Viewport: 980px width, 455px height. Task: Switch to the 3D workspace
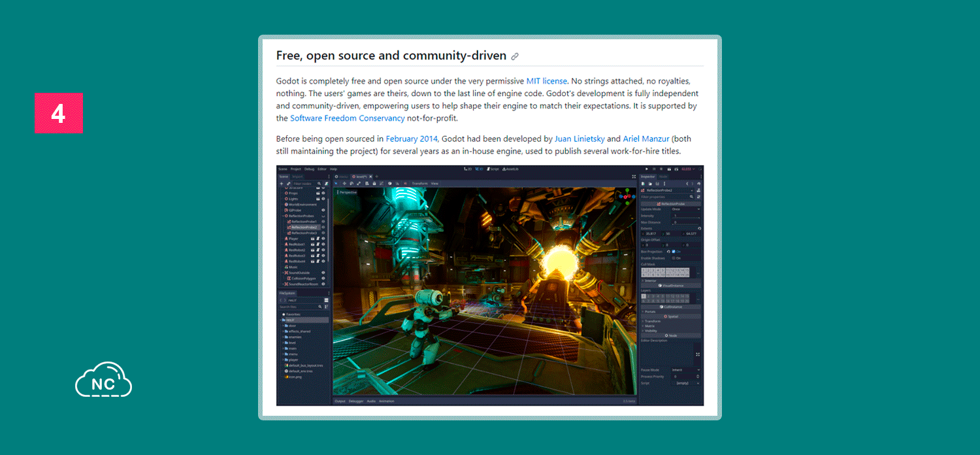[479, 169]
